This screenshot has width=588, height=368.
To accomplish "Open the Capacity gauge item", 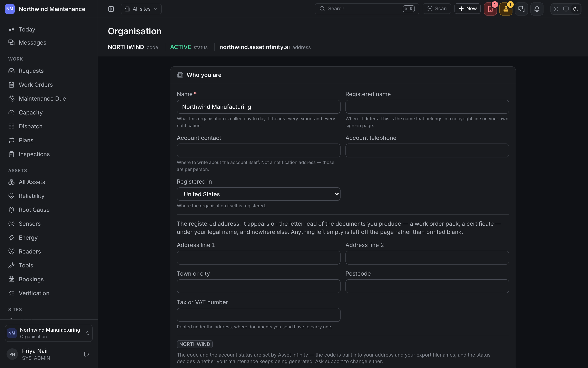I will [x=49, y=112].
